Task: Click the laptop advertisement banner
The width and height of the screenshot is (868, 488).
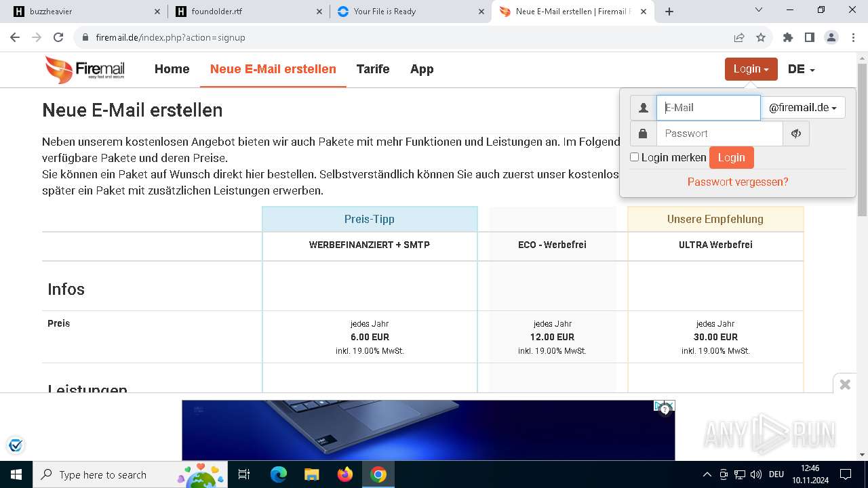Action: 428,430
